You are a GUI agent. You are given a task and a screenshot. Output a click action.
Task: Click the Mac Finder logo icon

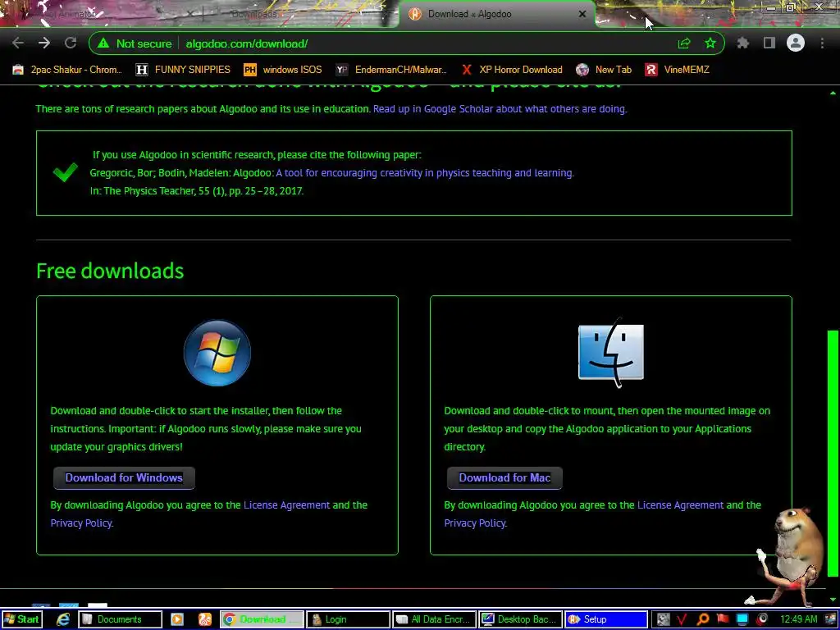pyautogui.click(x=611, y=353)
